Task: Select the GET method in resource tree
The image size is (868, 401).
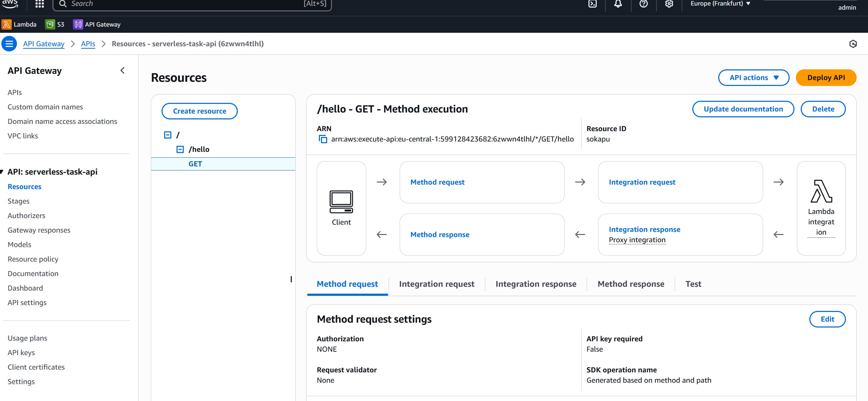Action: point(195,164)
